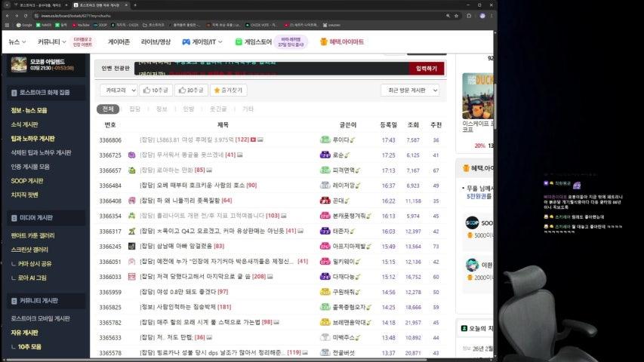
Task: Click the 즐겨찾기 star button
Action: coord(228,90)
